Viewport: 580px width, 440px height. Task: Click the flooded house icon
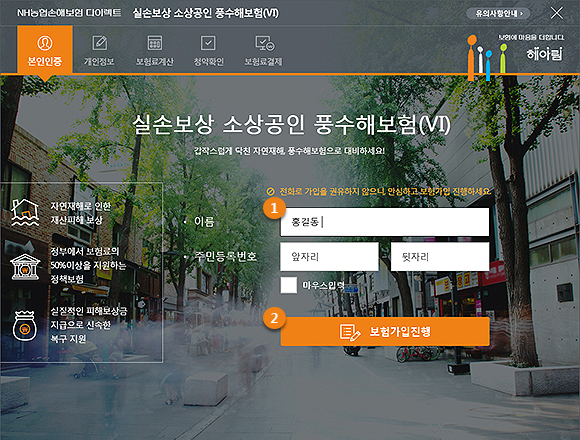(x=25, y=212)
